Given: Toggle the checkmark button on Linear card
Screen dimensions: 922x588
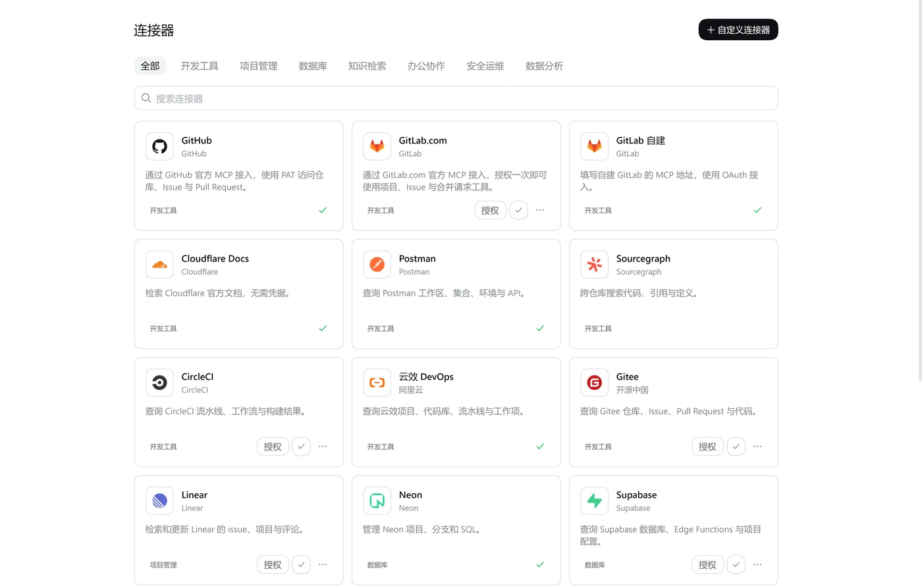Looking at the screenshot, I should click(x=301, y=565).
